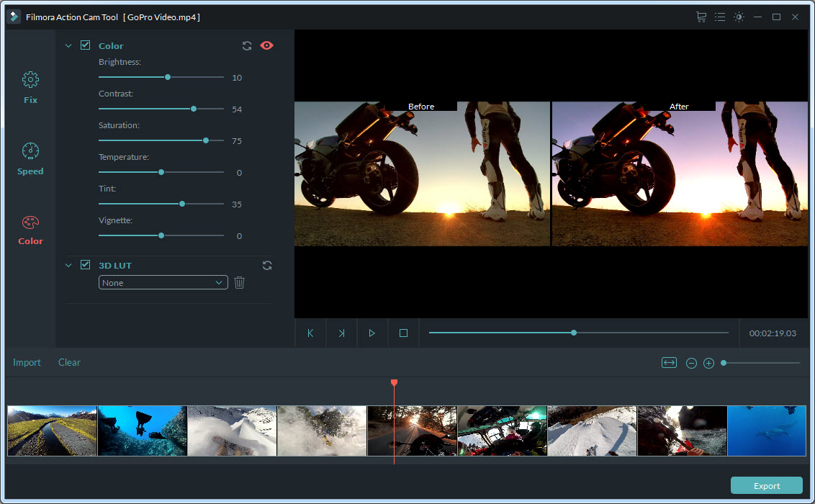Click the Import link

click(27, 362)
